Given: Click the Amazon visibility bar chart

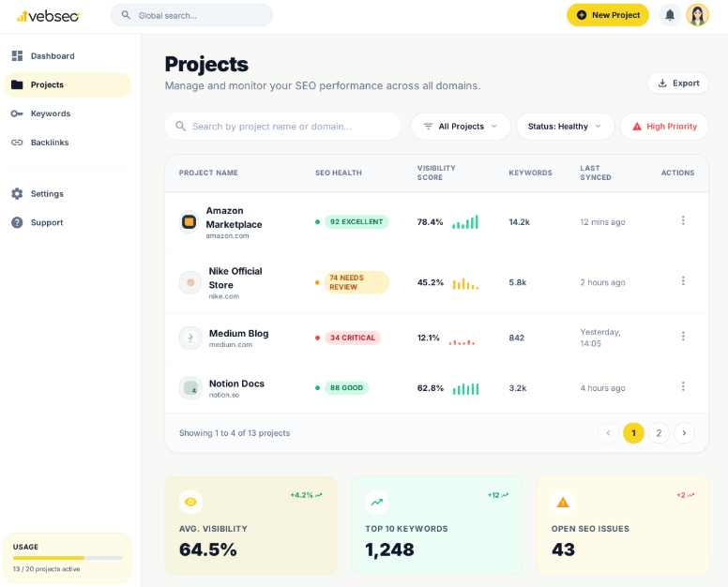Looking at the screenshot, I should coord(465,222).
